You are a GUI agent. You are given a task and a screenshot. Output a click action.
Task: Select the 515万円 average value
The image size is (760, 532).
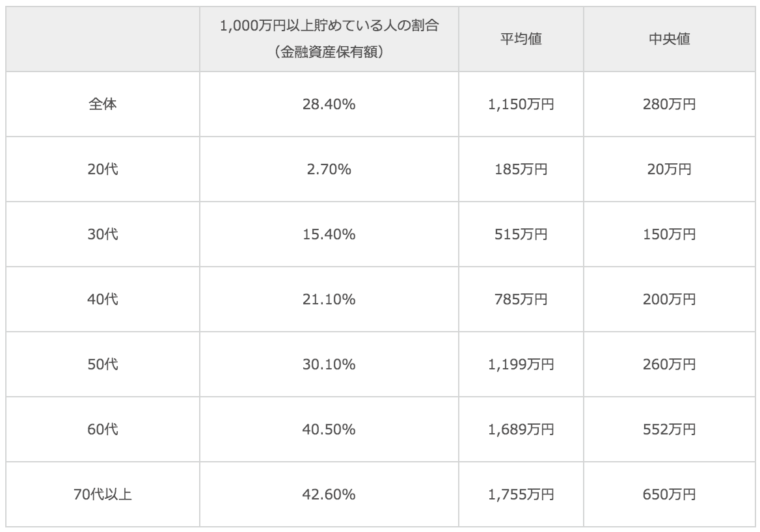point(521,234)
